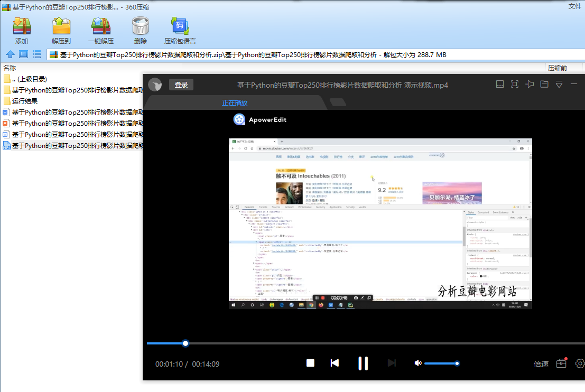Open file with the folder icon in player
The height and width of the screenshot is (392, 585).
coord(544,85)
